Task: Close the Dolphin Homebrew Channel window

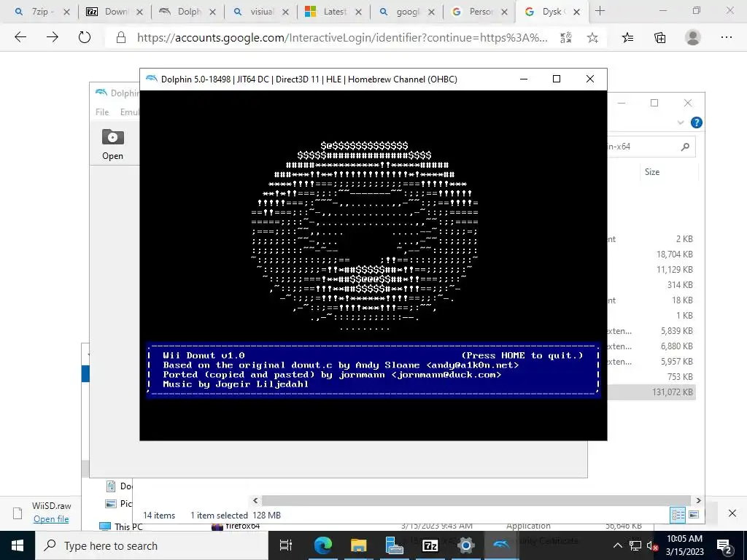Action: [x=589, y=79]
